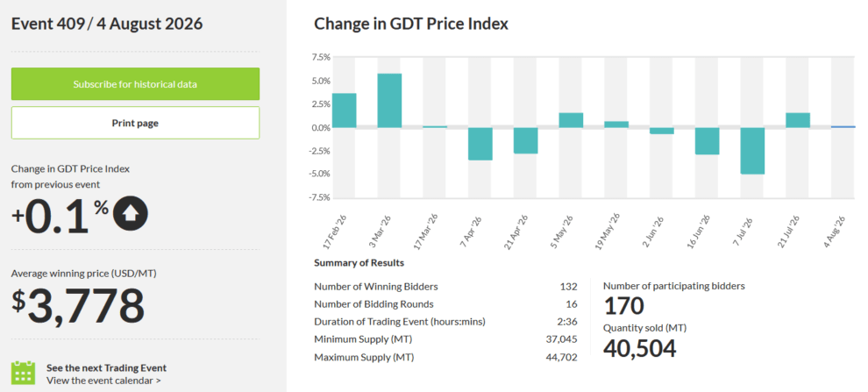
Task: Select the 5 May '26 chart bar
Action: (572, 120)
